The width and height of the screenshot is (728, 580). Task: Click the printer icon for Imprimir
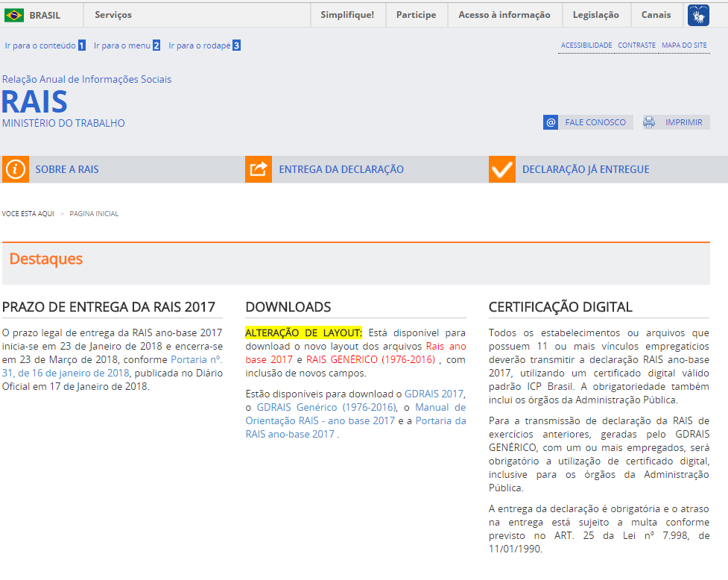[649, 122]
